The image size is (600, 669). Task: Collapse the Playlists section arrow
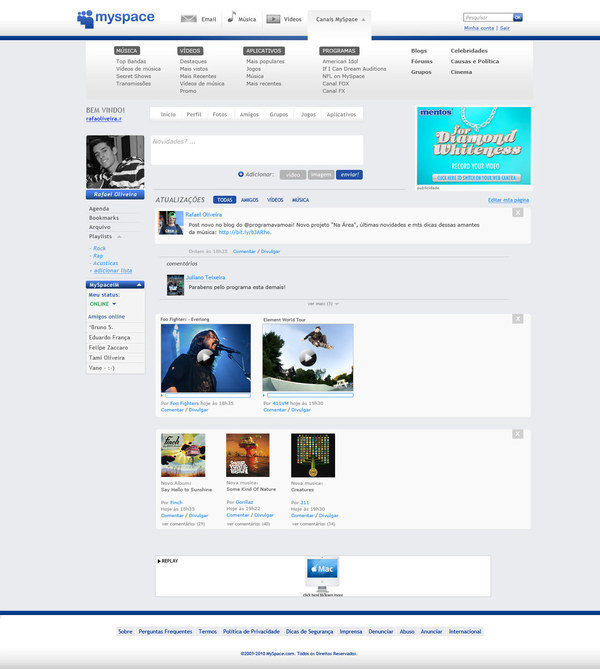119,236
